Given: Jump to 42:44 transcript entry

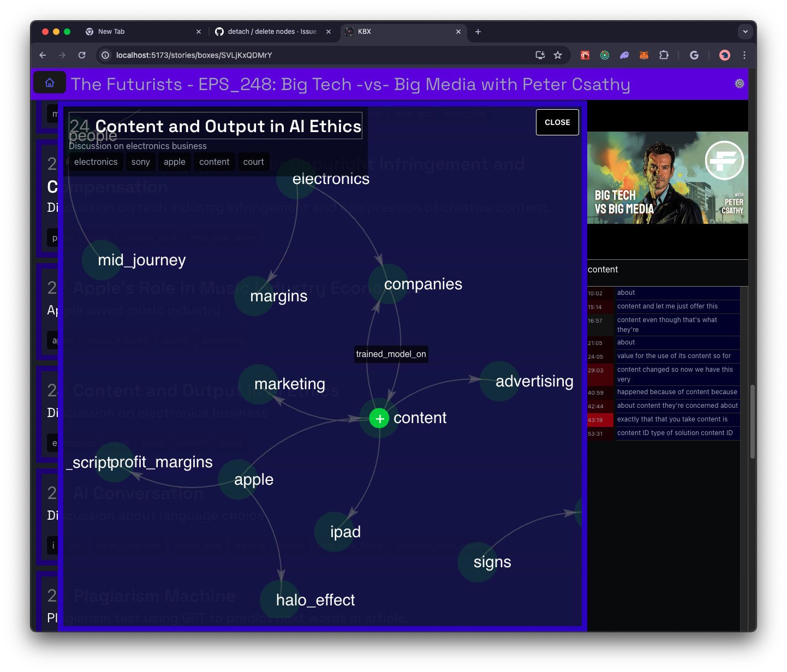Looking at the screenshot, I should point(664,406).
